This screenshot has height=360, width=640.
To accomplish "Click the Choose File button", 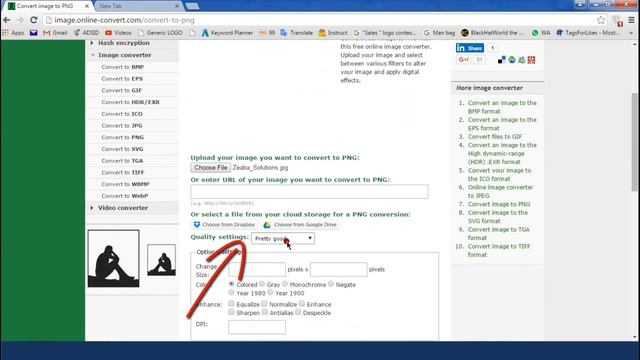I will 211,168.
